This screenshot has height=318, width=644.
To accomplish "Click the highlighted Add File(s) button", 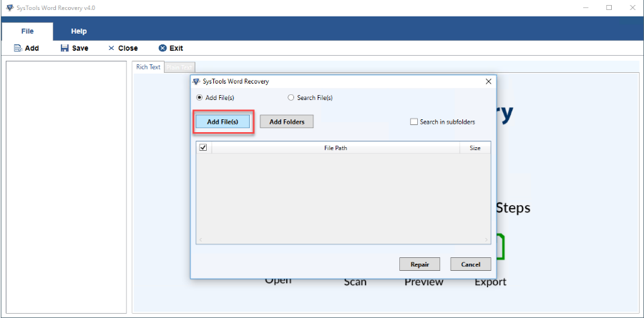I will point(223,121).
